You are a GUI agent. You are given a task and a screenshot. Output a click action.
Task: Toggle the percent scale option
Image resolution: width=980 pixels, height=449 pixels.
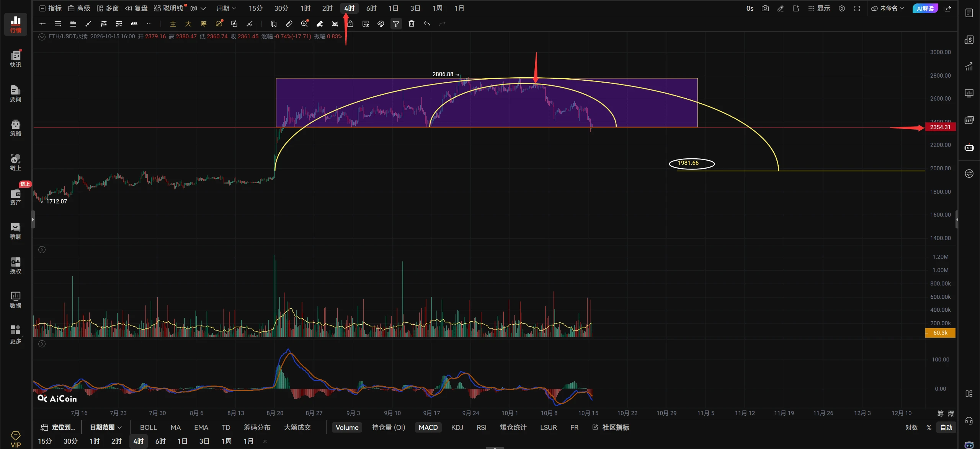(929, 427)
